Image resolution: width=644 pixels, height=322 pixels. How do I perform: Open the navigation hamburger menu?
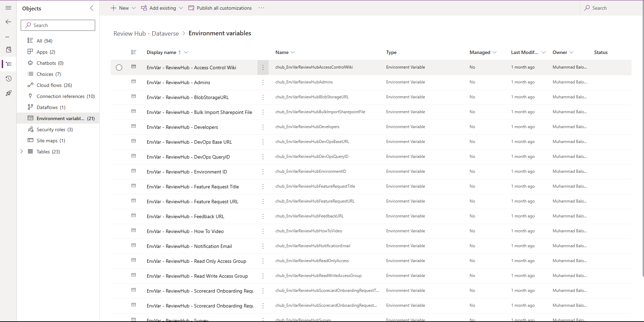(8, 8)
